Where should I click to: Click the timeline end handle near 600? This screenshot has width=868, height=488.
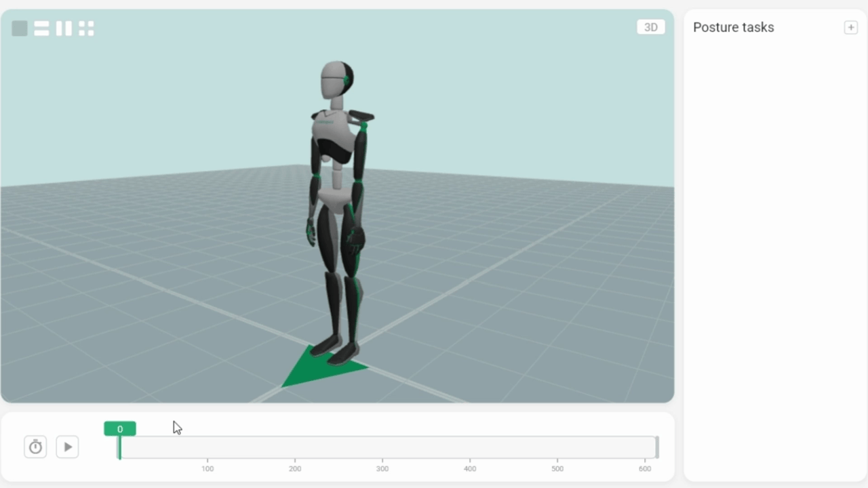[656, 447]
